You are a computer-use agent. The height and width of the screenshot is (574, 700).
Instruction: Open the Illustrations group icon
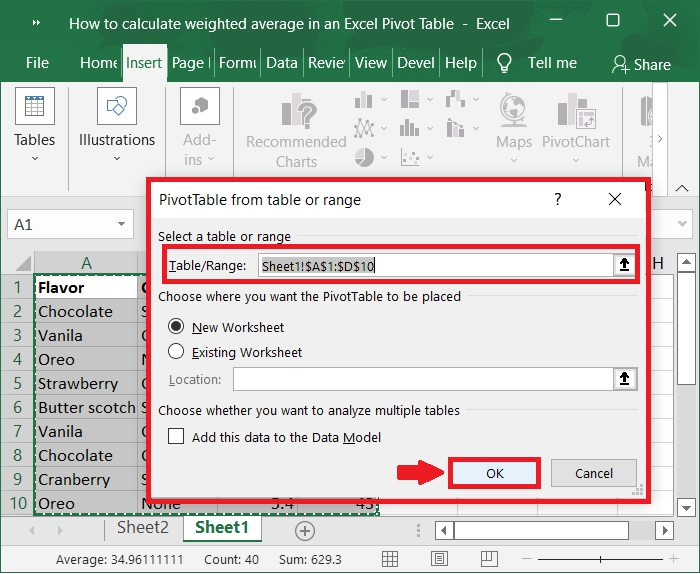(x=117, y=106)
